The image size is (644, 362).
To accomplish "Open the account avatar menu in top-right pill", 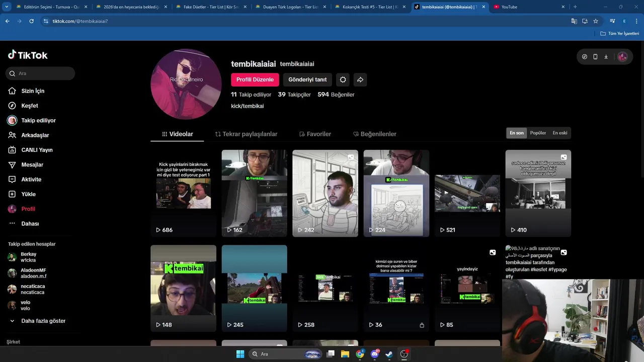I will (622, 57).
